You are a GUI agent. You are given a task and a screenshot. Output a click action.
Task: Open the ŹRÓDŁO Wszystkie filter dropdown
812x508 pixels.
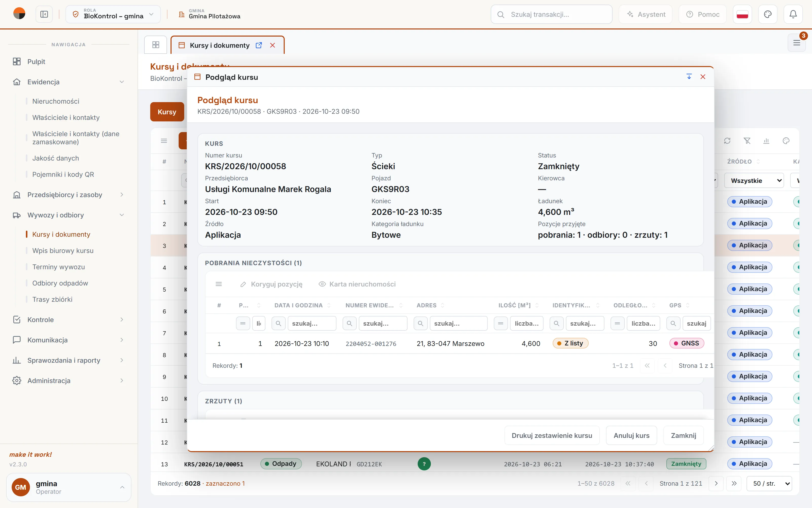(x=754, y=181)
